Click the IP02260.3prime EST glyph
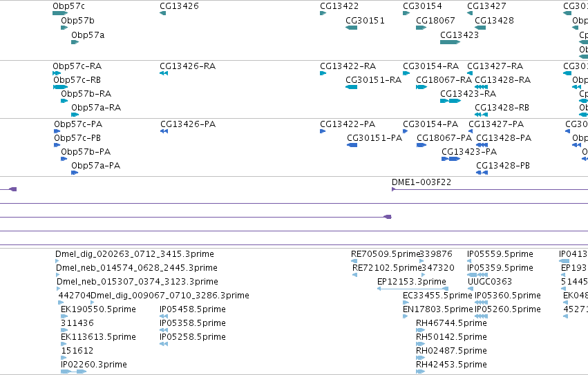The height and width of the screenshot is (375, 588). 73,372
